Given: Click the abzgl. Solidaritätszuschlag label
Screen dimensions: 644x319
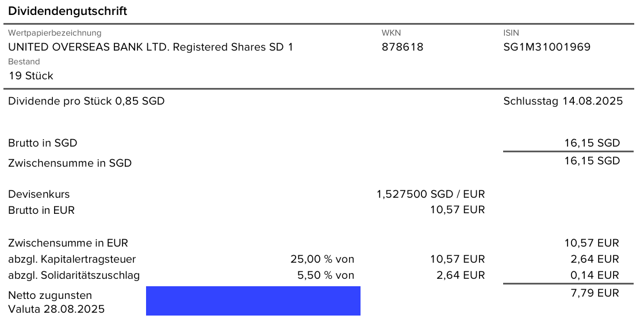Looking at the screenshot, I should pyautogui.click(x=74, y=275).
